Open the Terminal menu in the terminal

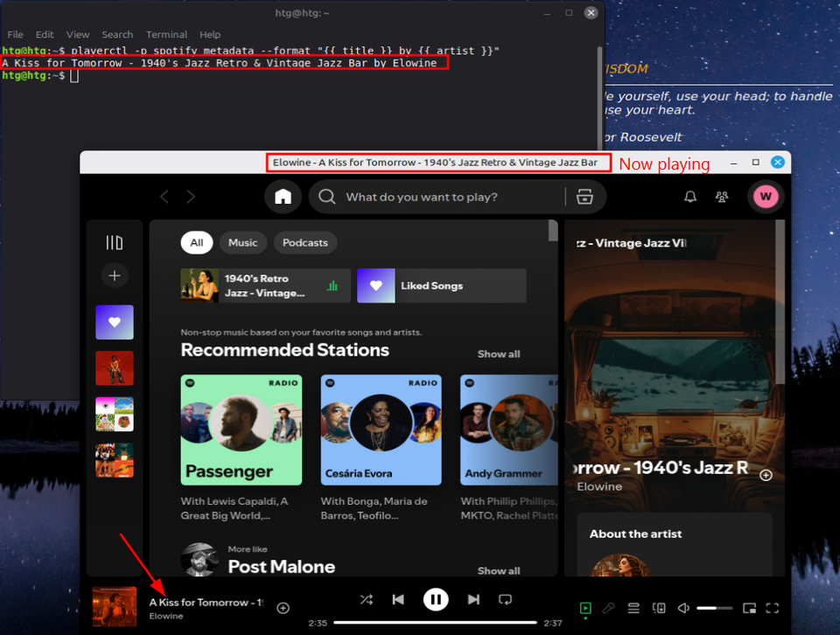[166, 34]
